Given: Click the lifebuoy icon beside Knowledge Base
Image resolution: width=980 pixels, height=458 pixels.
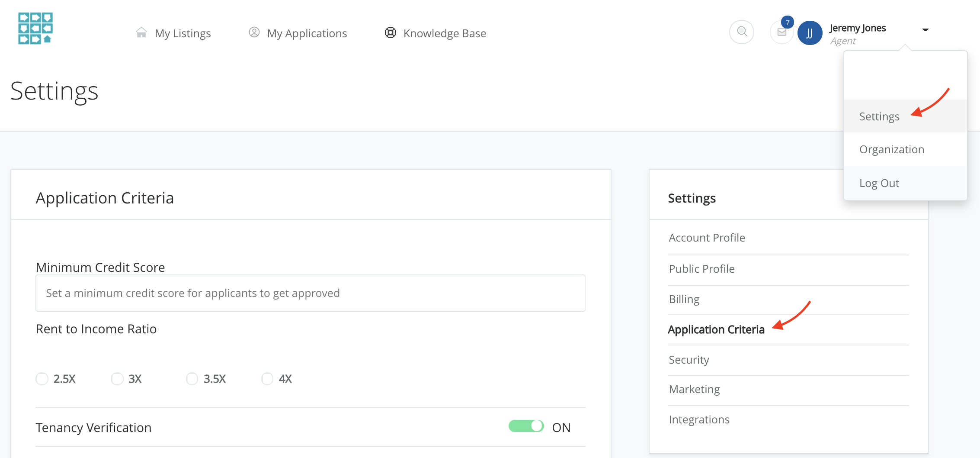Looking at the screenshot, I should click(x=391, y=32).
